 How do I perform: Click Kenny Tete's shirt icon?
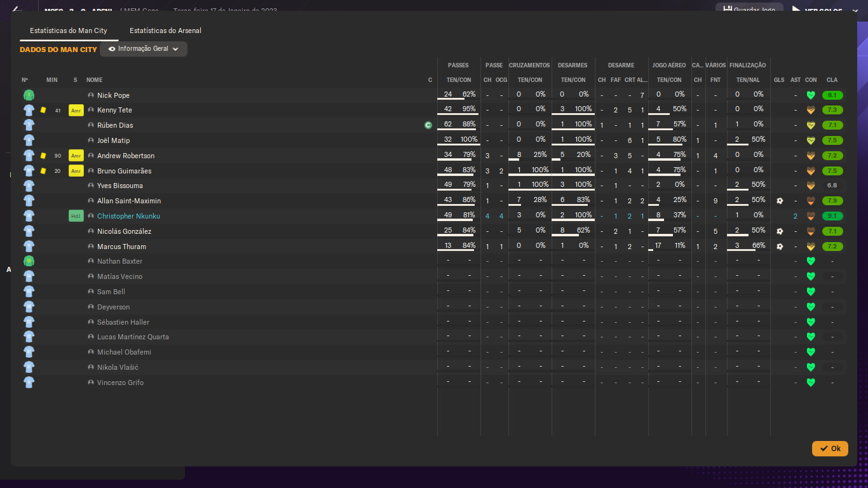click(29, 110)
